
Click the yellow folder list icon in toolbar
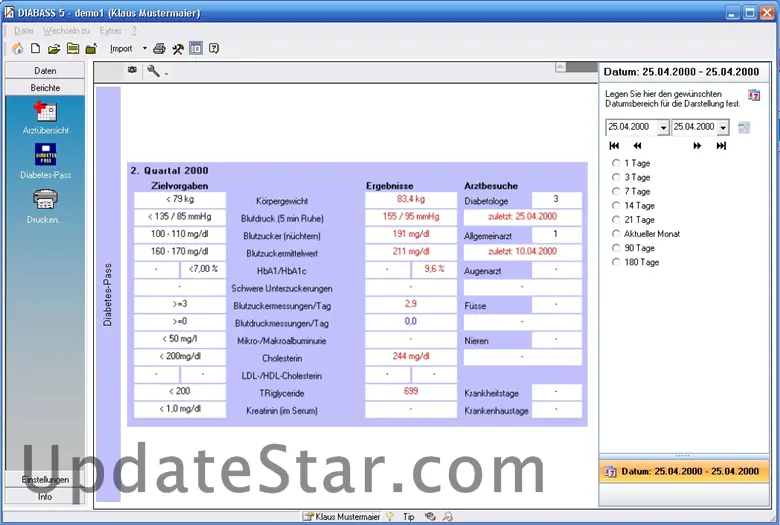point(73,49)
